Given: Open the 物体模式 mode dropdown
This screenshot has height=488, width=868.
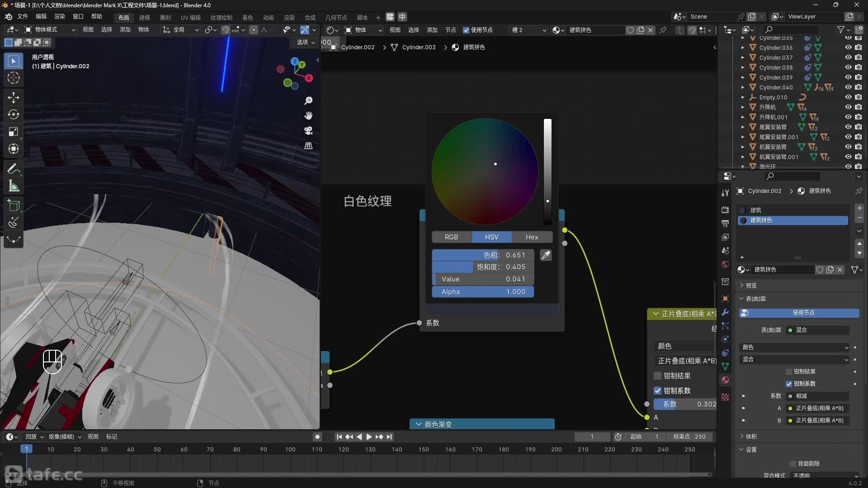Looking at the screenshot, I should (x=50, y=30).
